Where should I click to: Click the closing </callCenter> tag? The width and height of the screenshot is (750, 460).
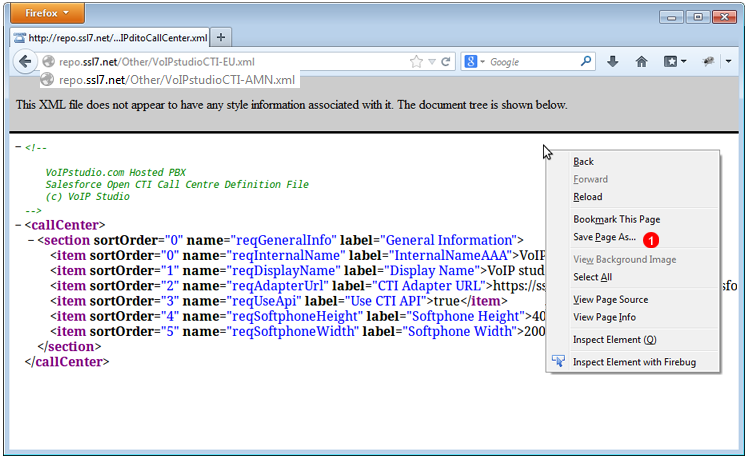(x=67, y=362)
